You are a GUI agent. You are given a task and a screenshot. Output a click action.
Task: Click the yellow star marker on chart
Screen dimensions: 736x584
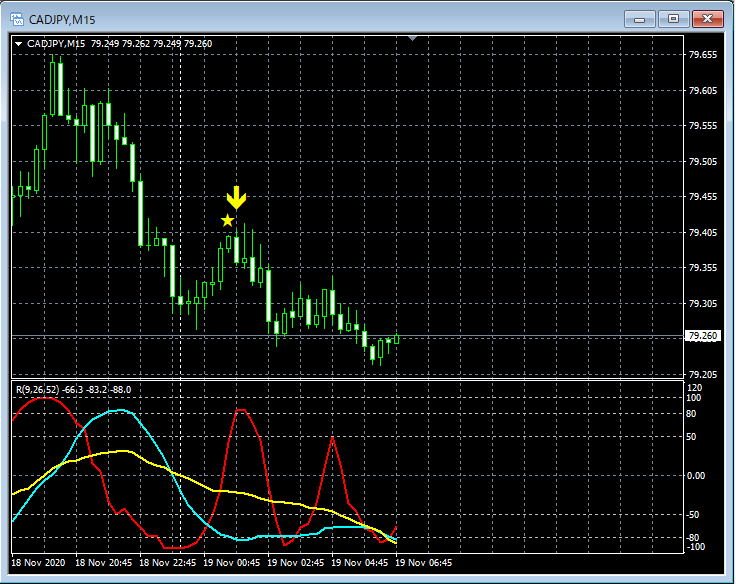228,220
